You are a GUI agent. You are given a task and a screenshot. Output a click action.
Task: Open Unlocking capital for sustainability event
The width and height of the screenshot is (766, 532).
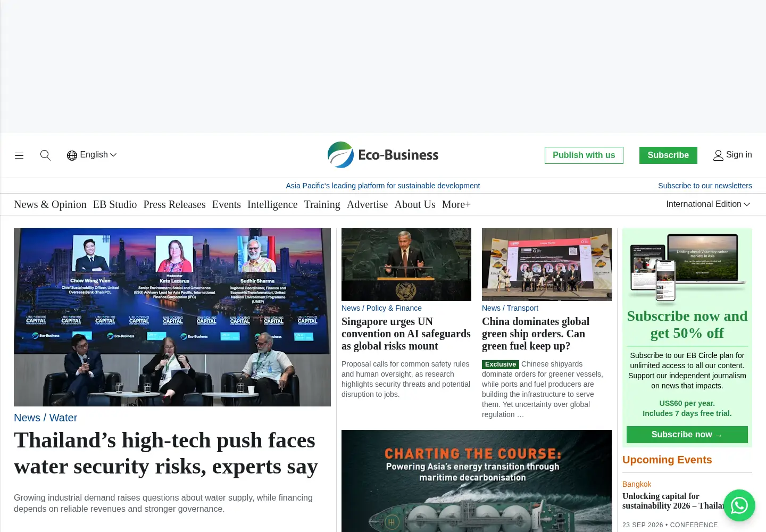(674, 501)
